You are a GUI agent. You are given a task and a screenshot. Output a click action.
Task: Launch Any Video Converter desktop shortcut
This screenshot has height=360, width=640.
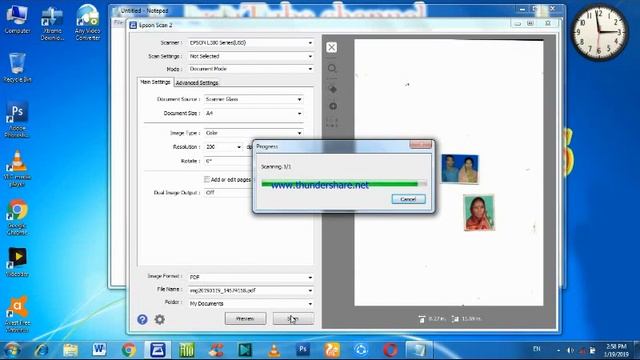[x=87, y=22]
